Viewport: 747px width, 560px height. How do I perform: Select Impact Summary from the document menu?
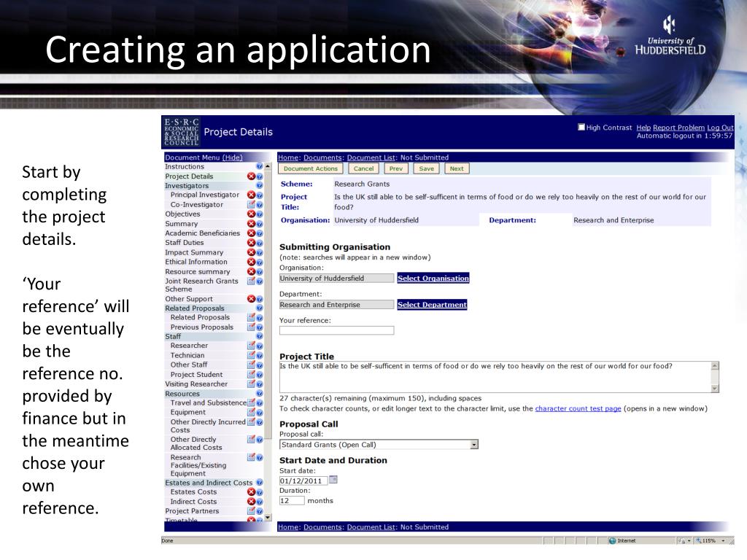[x=194, y=252]
